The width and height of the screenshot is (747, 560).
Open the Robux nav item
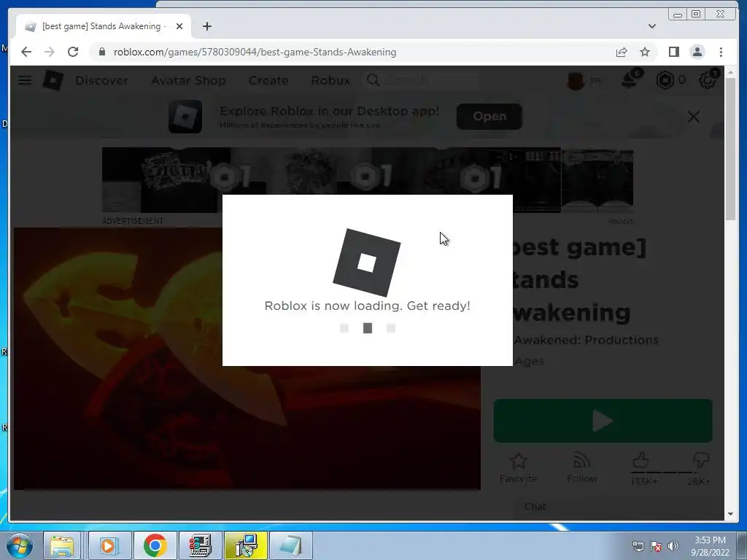point(330,80)
